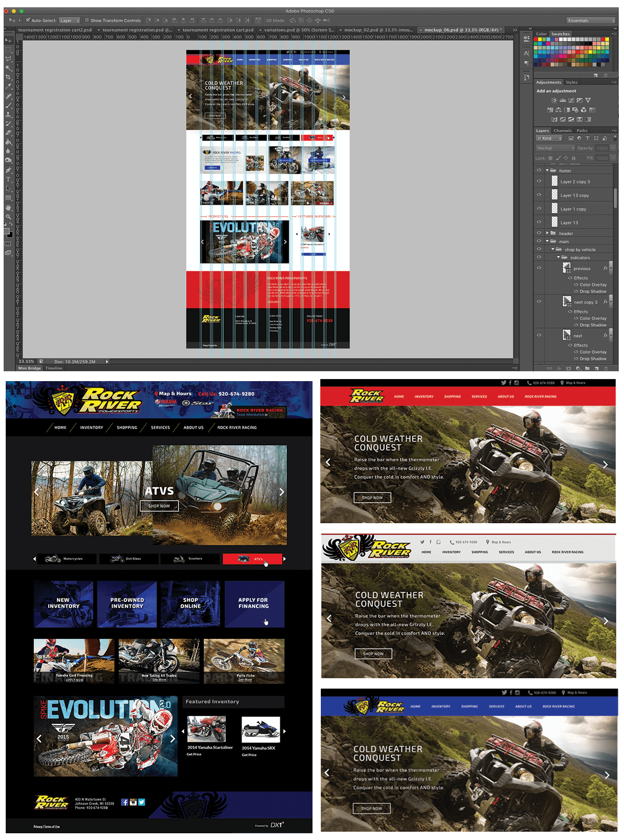This screenshot has height=840, width=624.
Task: Add a Levels adjustment
Action: pos(563,101)
